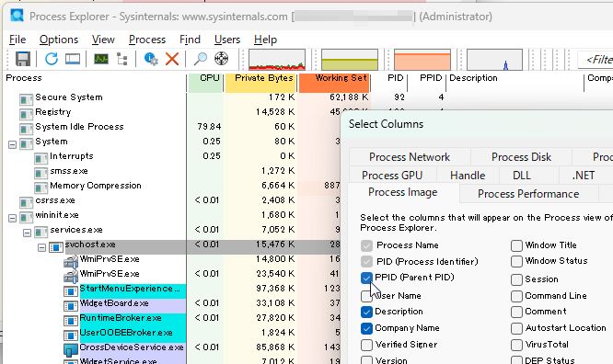
Task: Toggle the lower pane view icon
Action: click(73, 59)
